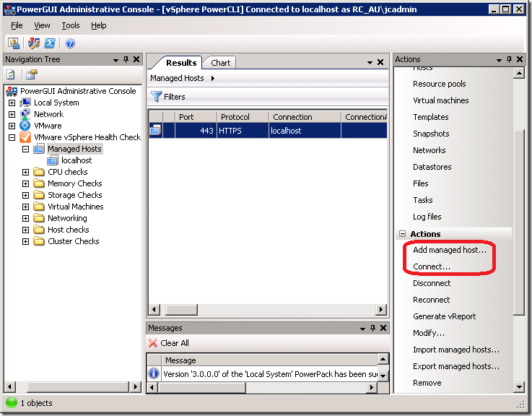Open the Tools menu

(x=71, y=25)
